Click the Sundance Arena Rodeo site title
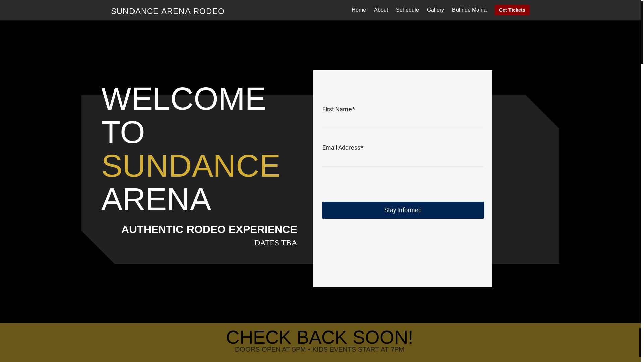This screenshot has height=362, width=644. click(168, 11)
